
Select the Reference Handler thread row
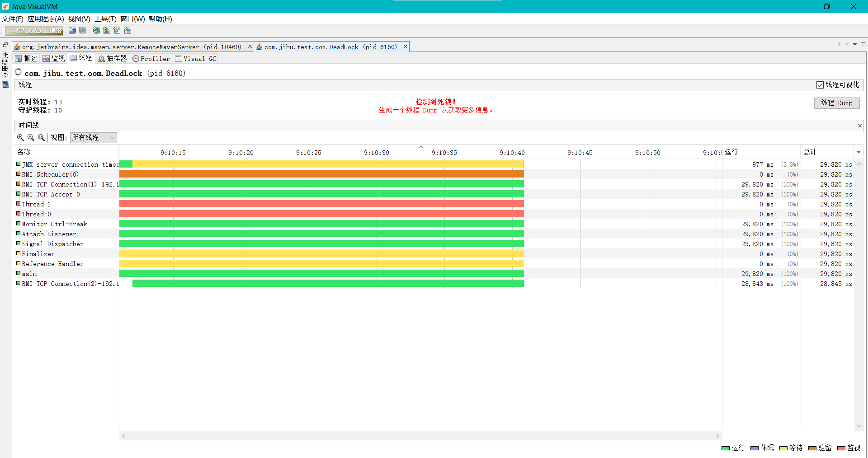[434, 264]
